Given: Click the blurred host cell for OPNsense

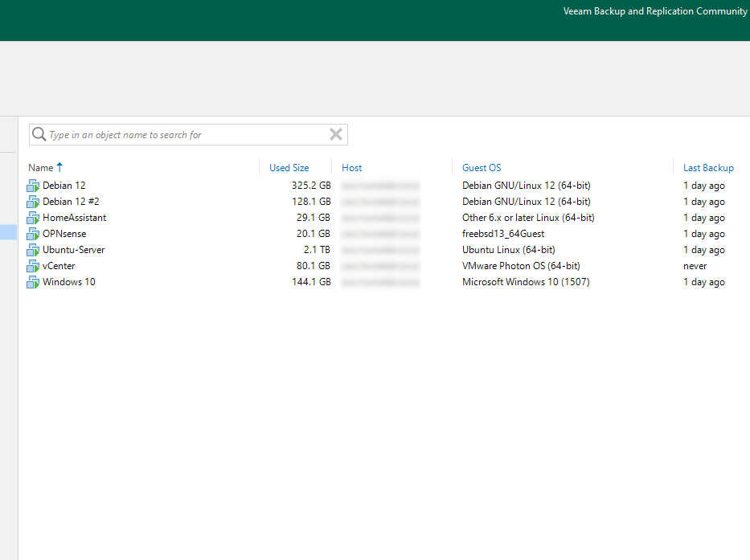Looking at the screenshot, I should click(381, 234).
